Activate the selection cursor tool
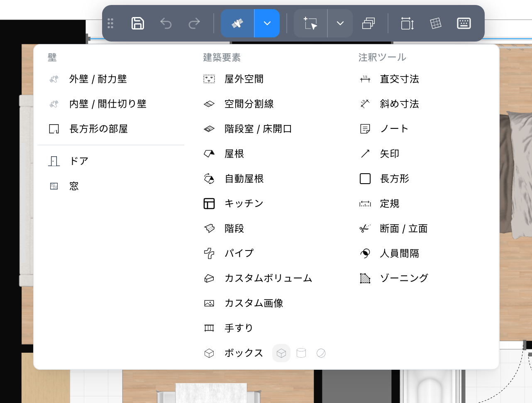The height and width of the screenshot is (403, 532). coord(310,23)
